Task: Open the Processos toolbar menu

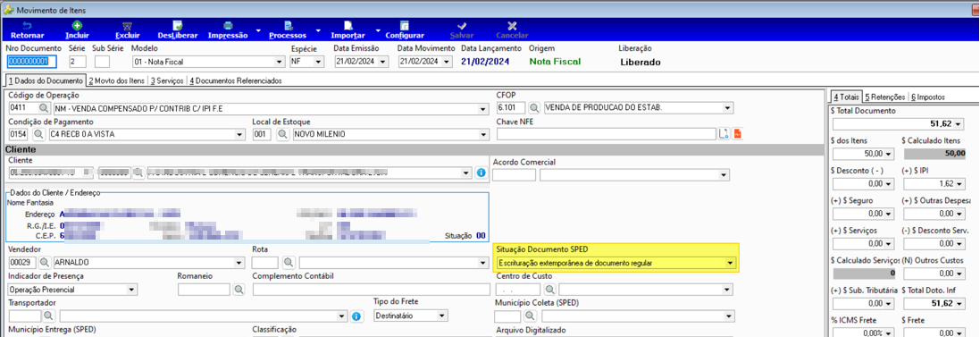Action: tap(288, 30)
